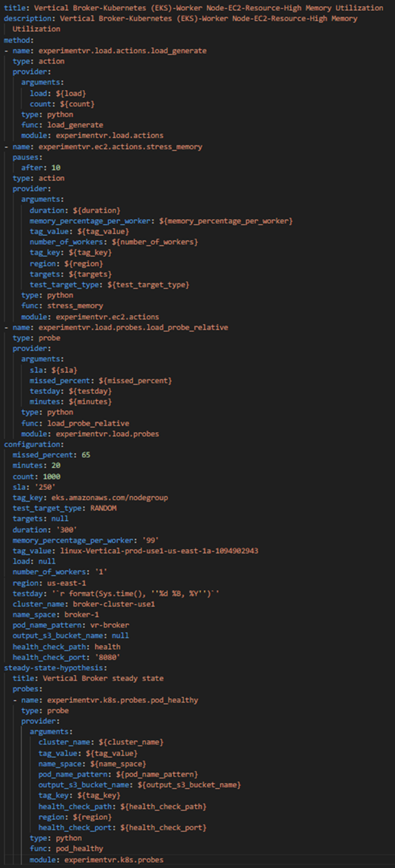The image size is (395, 868).
Task: Select the 'pauses:' key
Action: (28, 157)
